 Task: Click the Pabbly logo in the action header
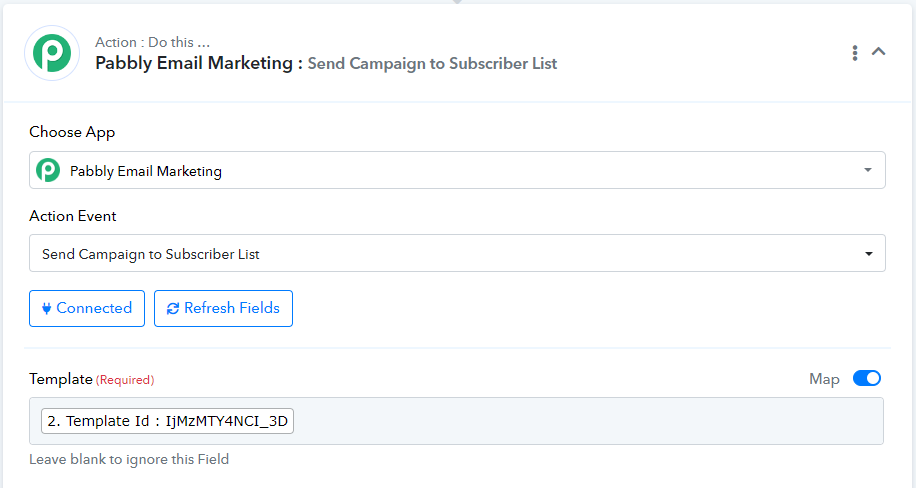(52, 53)
